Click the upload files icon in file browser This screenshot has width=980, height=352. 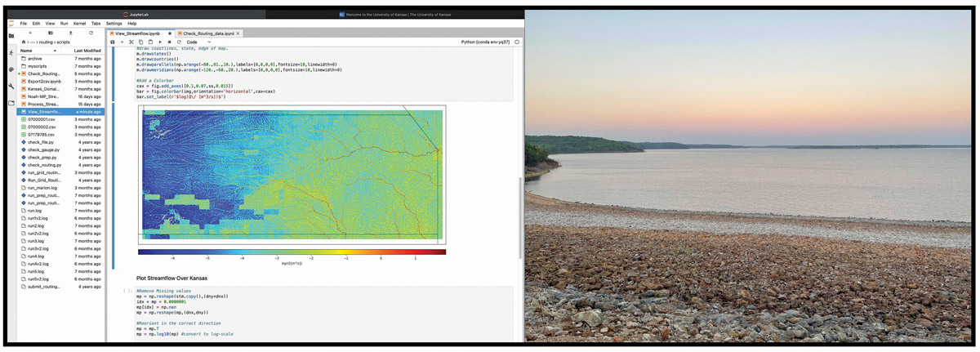tap(70, 33)
